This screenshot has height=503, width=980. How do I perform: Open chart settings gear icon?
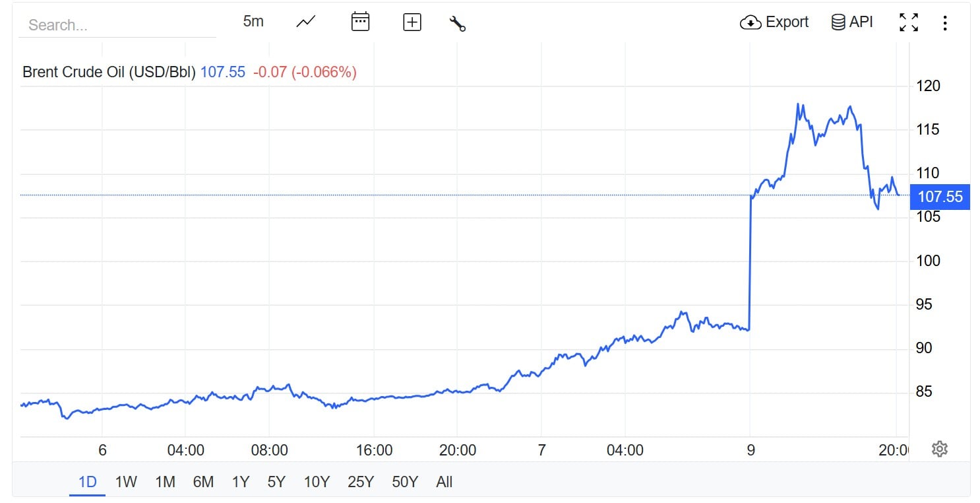940,450
